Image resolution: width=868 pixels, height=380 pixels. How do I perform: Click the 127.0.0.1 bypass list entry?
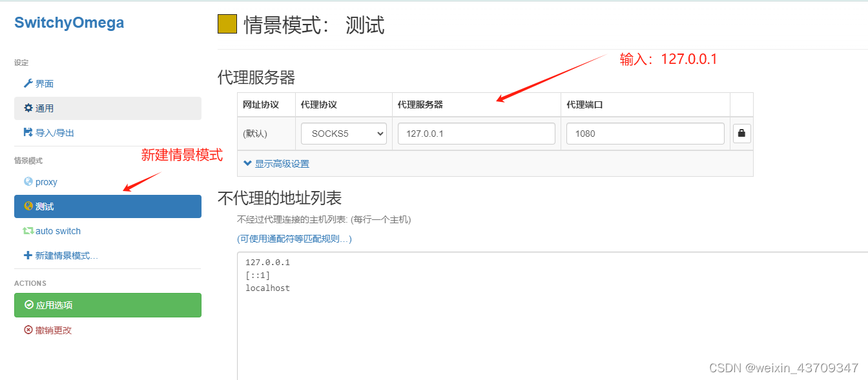[x=267, y=263]
